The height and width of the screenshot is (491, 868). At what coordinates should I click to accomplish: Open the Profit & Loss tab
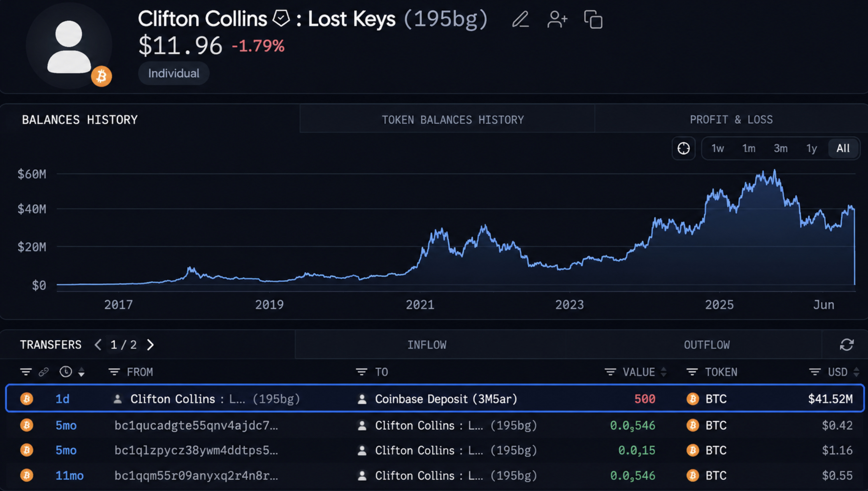(x=731, y=120)
